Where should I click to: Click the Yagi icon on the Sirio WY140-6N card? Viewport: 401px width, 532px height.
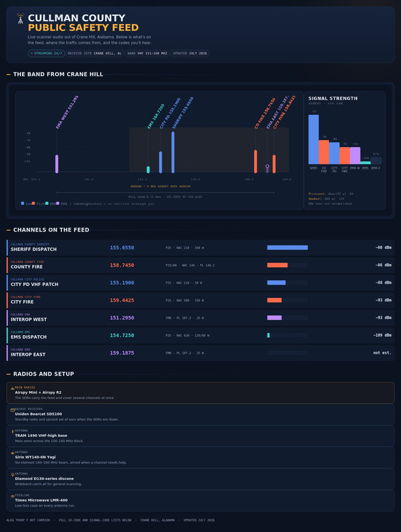click(13, 453)
